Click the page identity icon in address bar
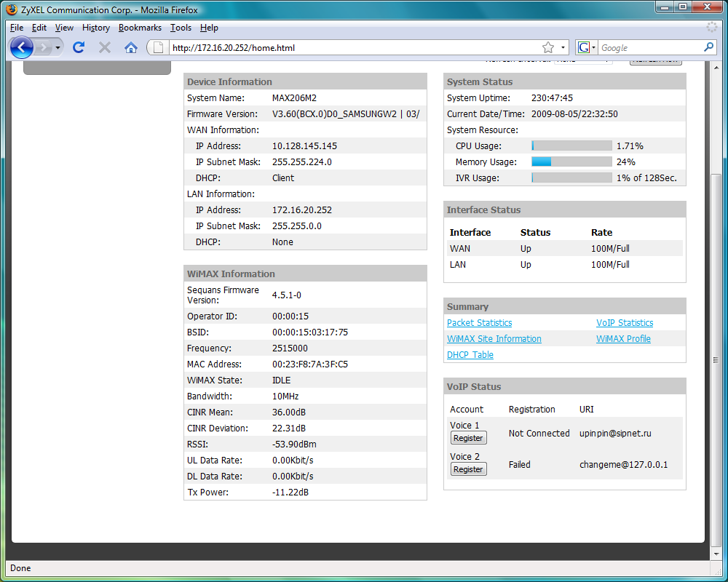This screenshot has height=582, width=728. 158,47
